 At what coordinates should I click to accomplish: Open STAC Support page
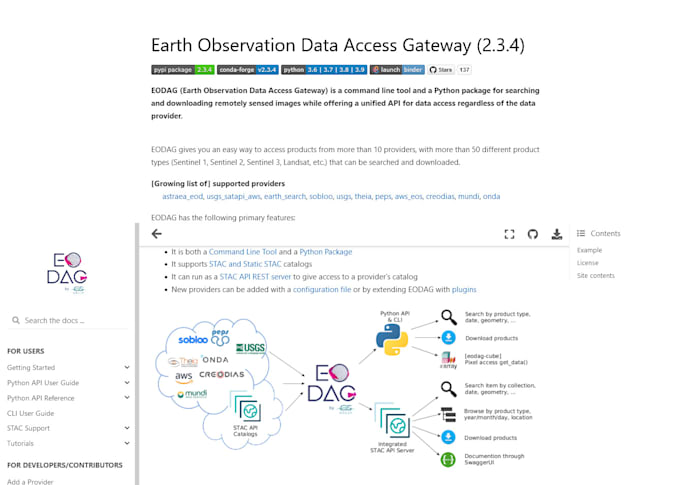[x=28, y=428]
